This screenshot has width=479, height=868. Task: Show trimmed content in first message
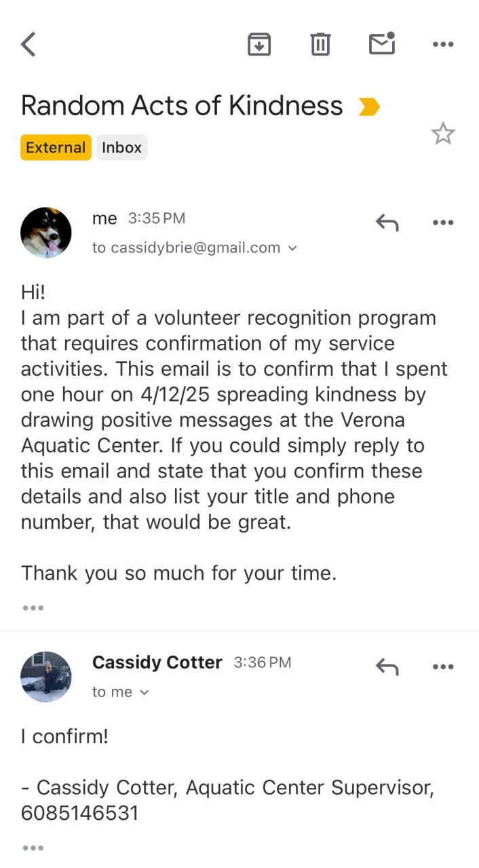[33, 608]
